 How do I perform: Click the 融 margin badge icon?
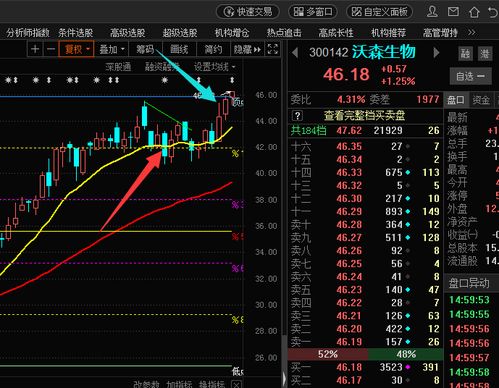(465, 53)
